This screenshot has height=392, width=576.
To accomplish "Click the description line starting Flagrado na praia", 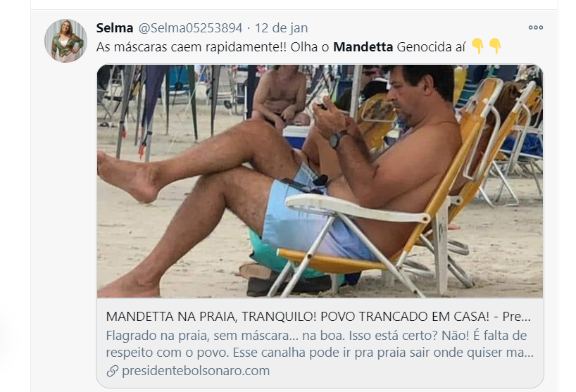I will 316,336.
